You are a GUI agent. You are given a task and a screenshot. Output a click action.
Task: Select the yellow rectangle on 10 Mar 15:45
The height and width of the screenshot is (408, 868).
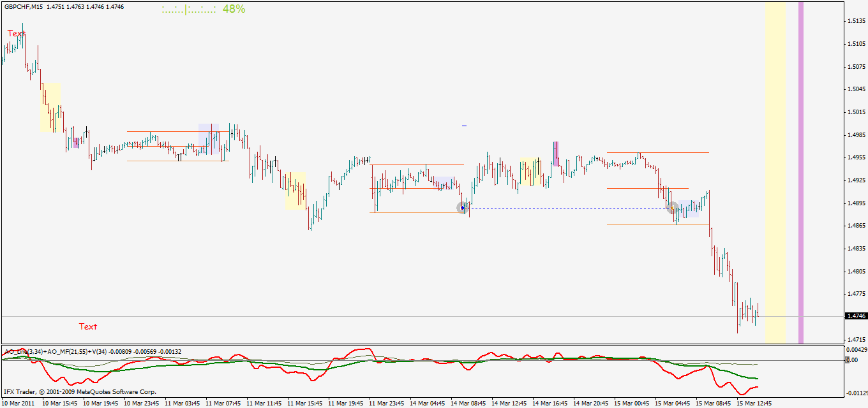[51, 107]
